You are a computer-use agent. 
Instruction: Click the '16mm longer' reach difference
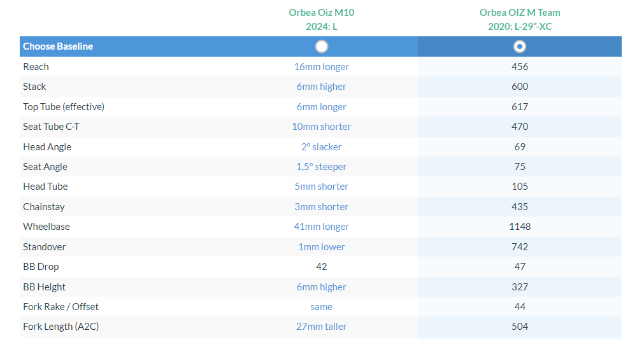click(321, 67)
